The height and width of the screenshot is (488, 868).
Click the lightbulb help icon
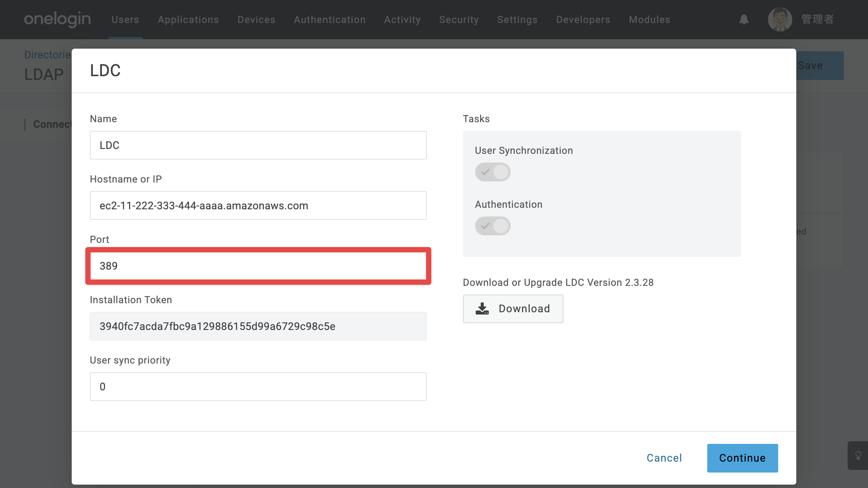(858, 456)
